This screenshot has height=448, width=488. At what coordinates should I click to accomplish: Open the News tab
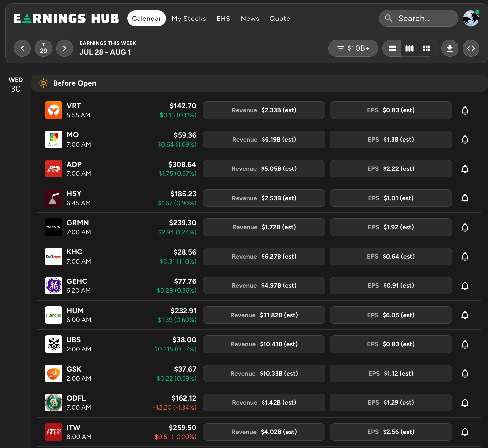point(250,19)
